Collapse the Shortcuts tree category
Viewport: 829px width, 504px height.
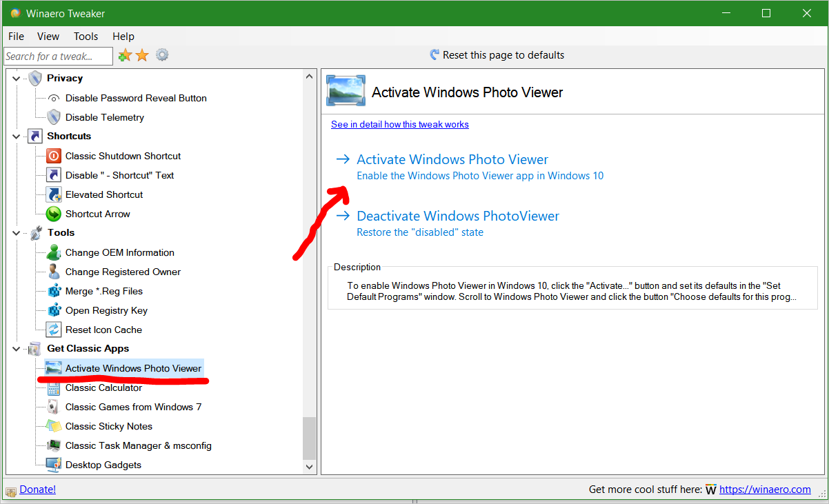click(x=17, y=137)
